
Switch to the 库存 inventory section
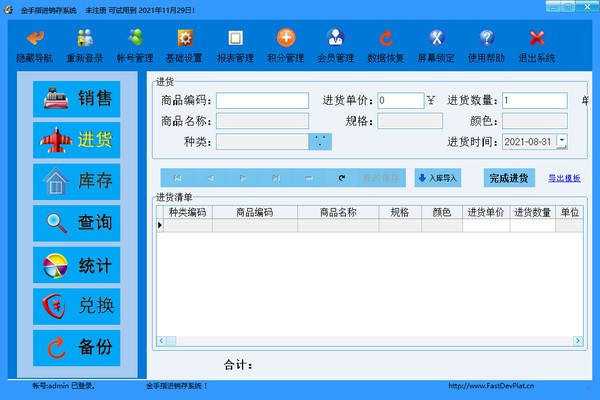click(x=76, y=181)
